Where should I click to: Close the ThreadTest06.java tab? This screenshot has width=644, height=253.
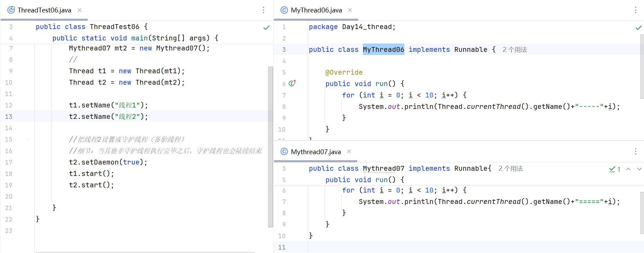point(80,10)
